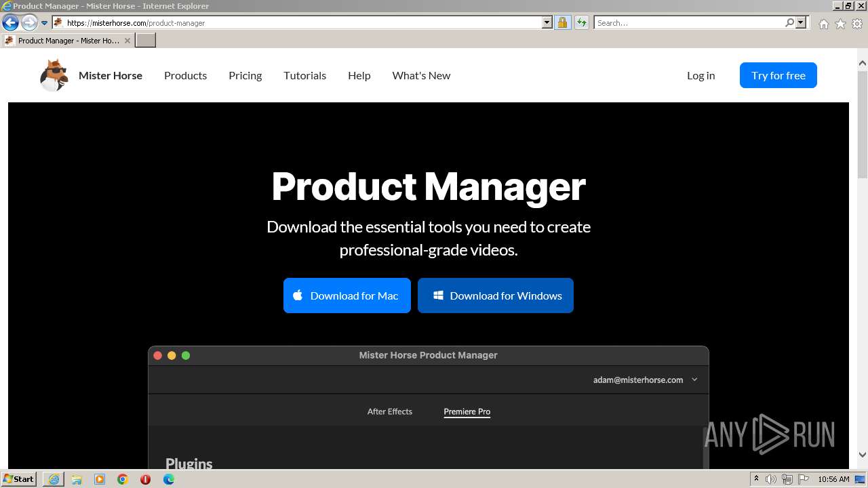Expand the address bar autocomplete dropdown
The width and height of the screenshot is (868, 488).
coord(547,22)
